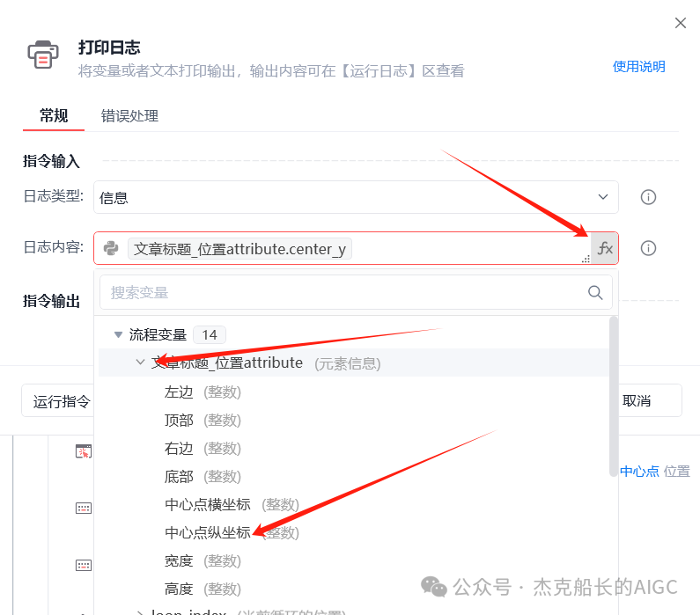Open info tooltip for 日志类型
Screen dimensions: 700x615
[648, 197]
